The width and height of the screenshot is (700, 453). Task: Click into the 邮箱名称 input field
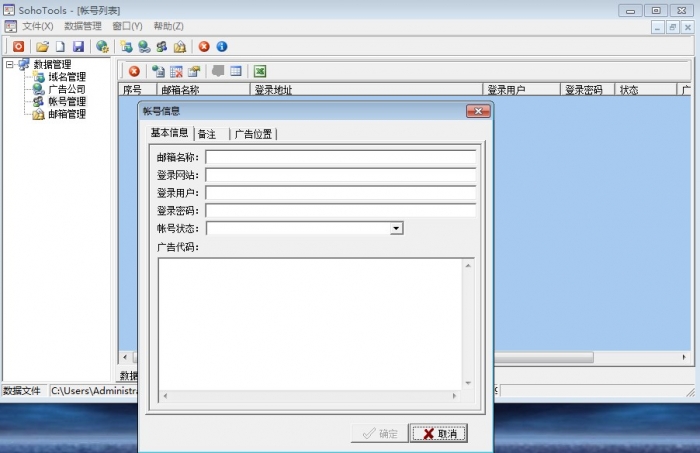[x=340, y=157]
